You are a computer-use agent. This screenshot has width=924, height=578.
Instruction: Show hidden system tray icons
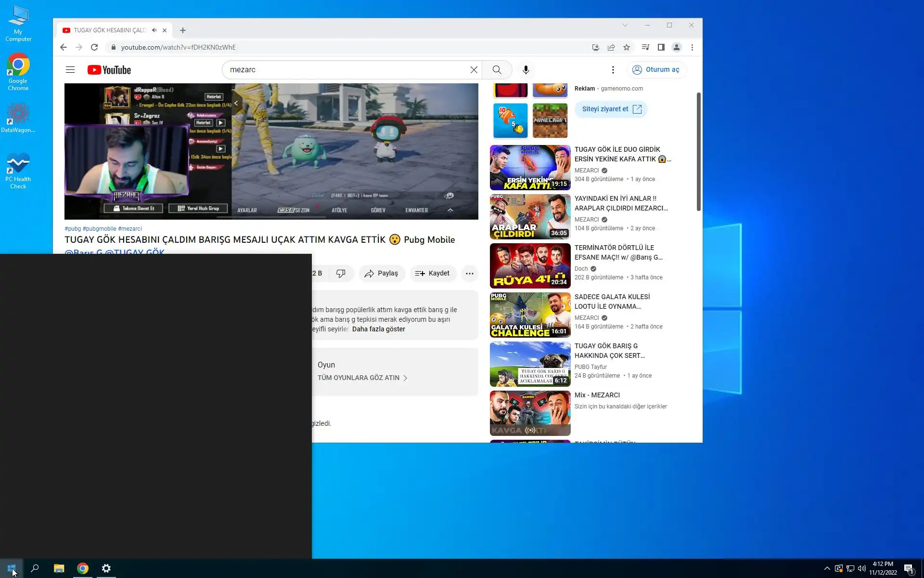point(827,568)
